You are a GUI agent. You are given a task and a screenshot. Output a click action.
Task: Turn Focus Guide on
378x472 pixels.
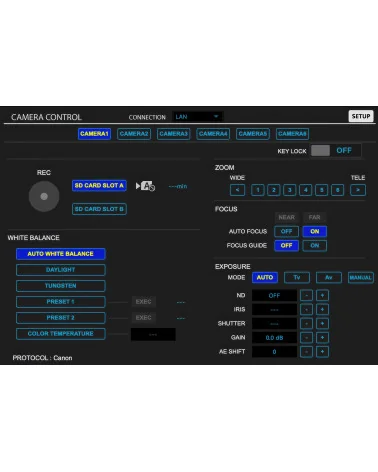(x=315, y=245)
